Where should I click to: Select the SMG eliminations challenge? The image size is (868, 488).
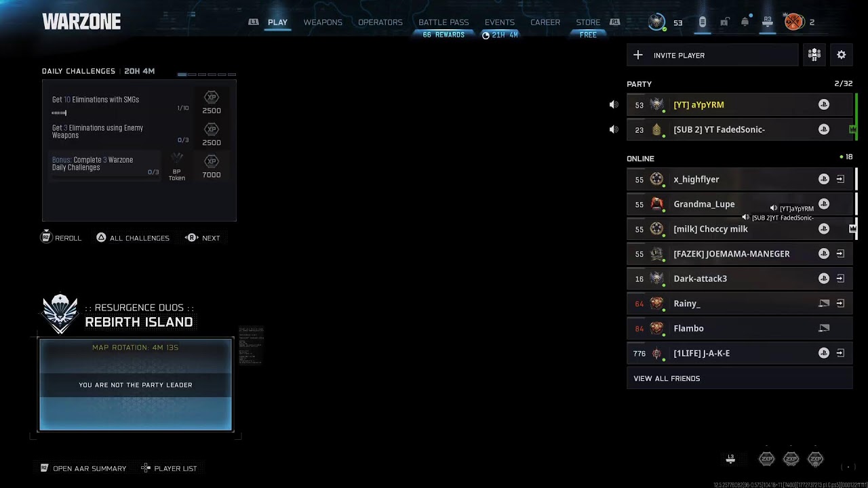pos(121,104)
